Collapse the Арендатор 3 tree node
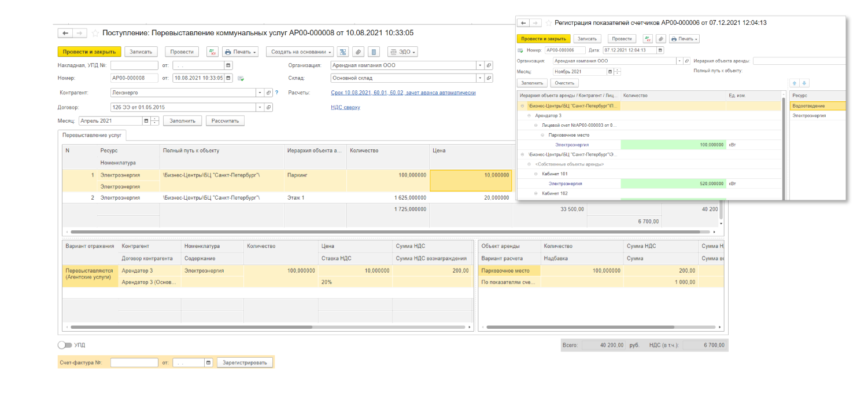 [530, 116]
